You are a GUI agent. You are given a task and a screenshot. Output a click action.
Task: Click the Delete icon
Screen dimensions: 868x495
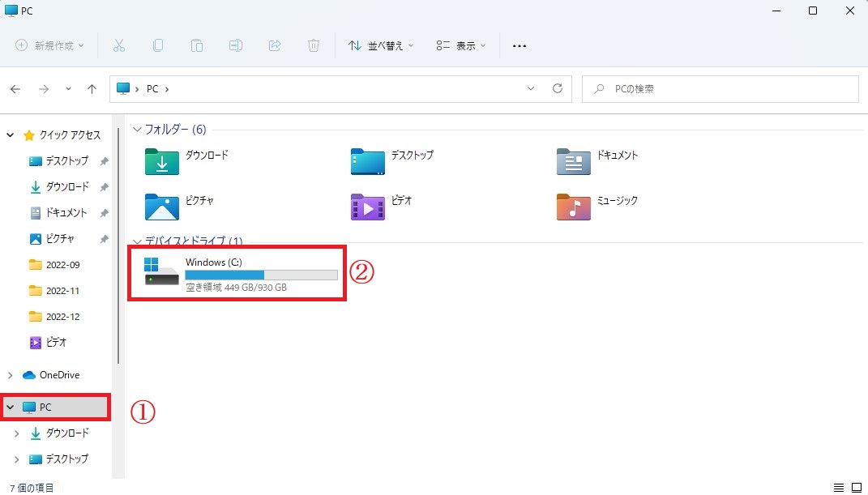point(314,45)
